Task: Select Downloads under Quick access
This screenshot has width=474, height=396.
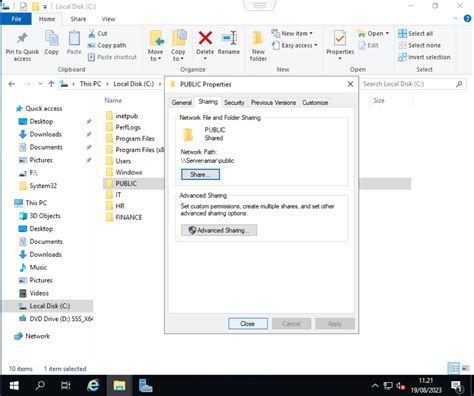Action: 46,134
